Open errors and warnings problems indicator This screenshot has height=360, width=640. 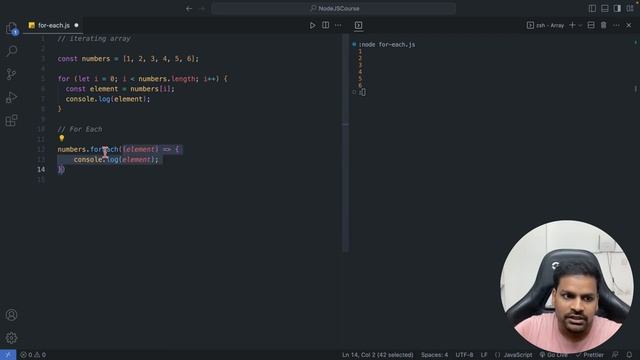click(33, 355)
